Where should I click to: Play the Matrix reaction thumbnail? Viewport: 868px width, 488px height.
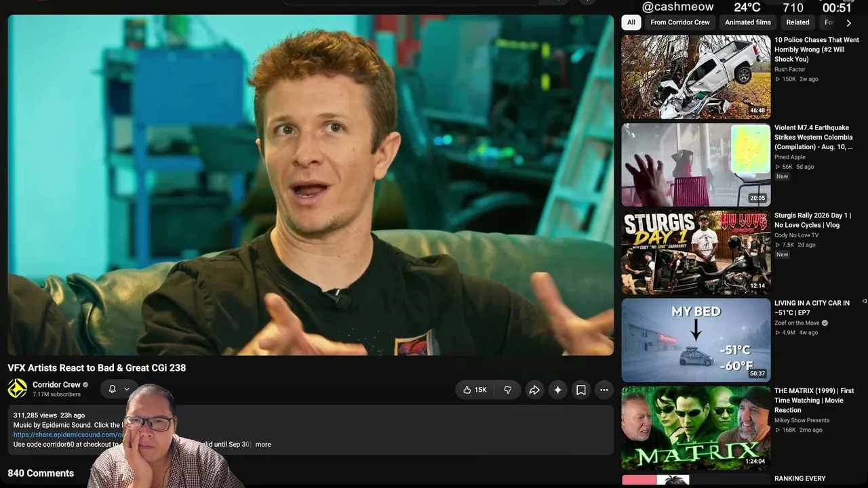pyautogui.click(x=696, y=428)
